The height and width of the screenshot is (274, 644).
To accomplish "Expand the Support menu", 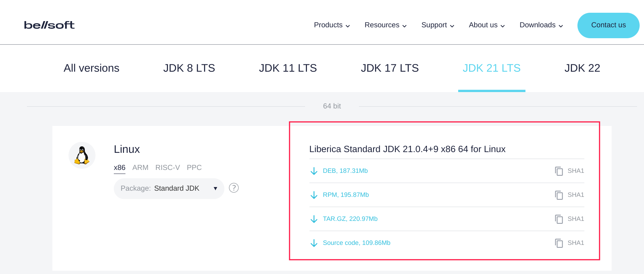I will click(438, 25).
